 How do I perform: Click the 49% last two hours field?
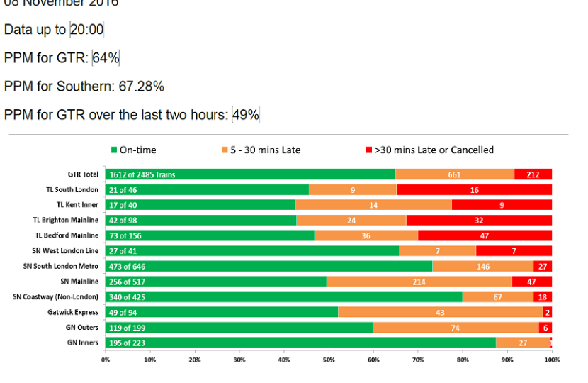[x=246, y=114]
